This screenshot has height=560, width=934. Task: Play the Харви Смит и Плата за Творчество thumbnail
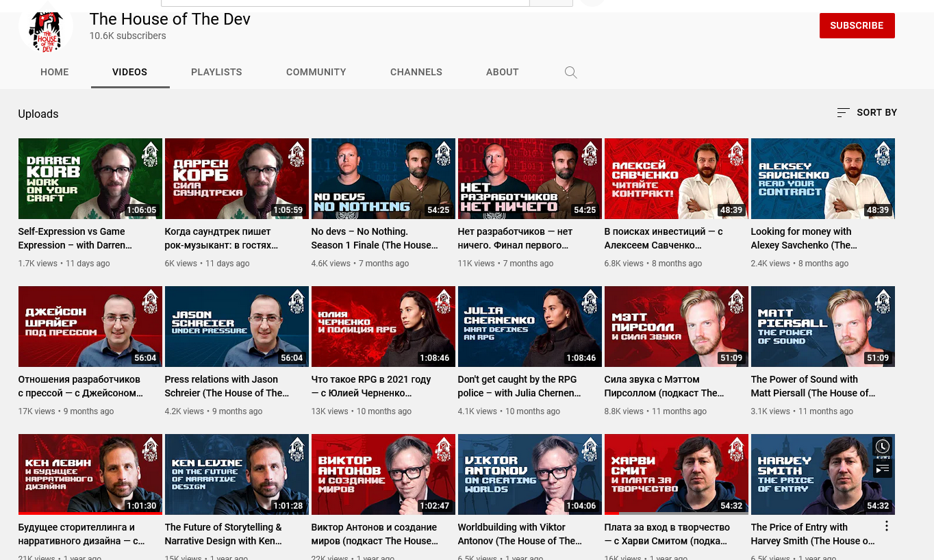[677, 474]
